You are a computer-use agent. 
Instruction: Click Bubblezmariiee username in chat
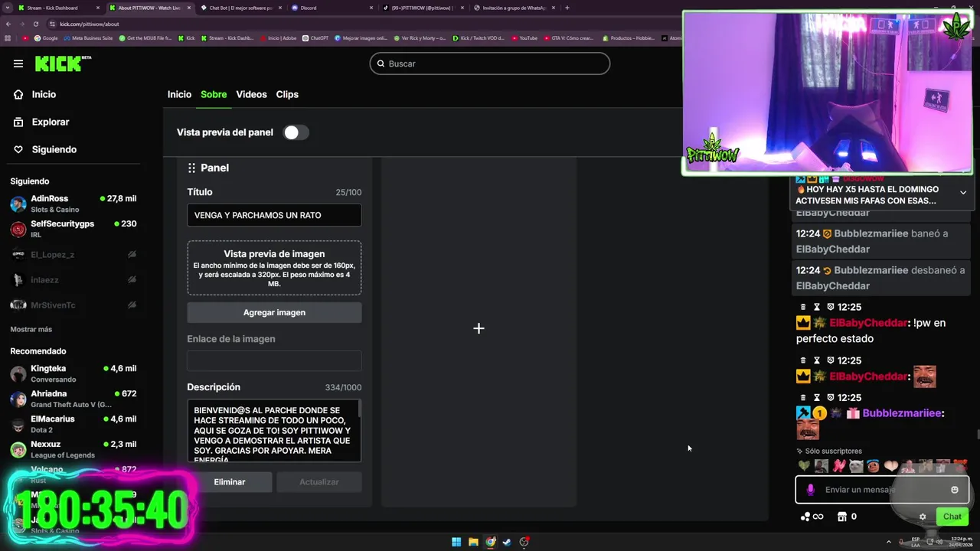click(x=901, y=413)
